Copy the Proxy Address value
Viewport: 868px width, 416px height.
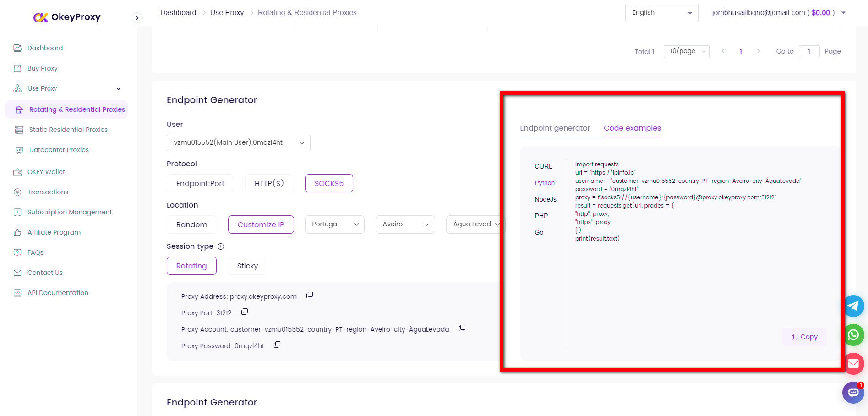click(x=310, y=295)
